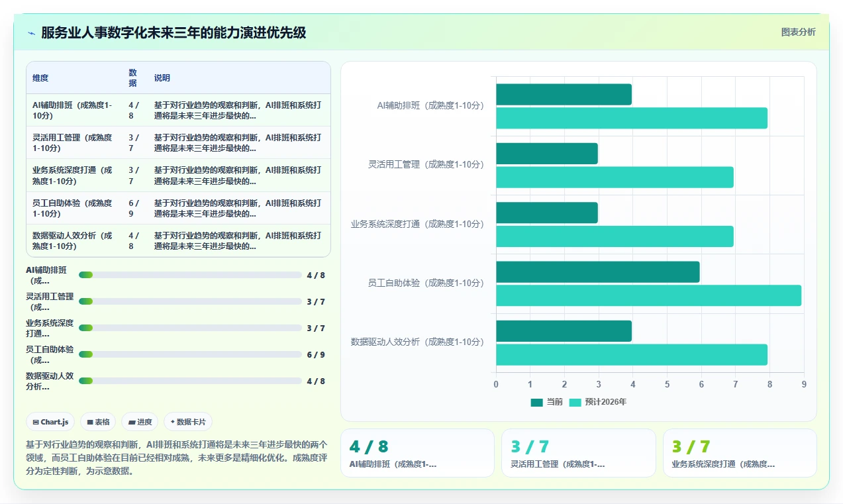Click the 数据驱动人效分析 progress bar

coord(190,381)
